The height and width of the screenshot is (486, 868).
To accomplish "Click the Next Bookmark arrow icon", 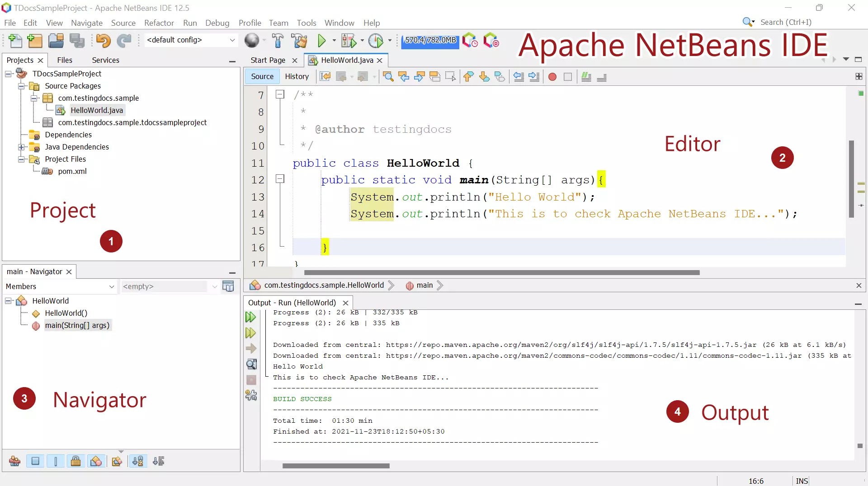I will tap(484, 77).
